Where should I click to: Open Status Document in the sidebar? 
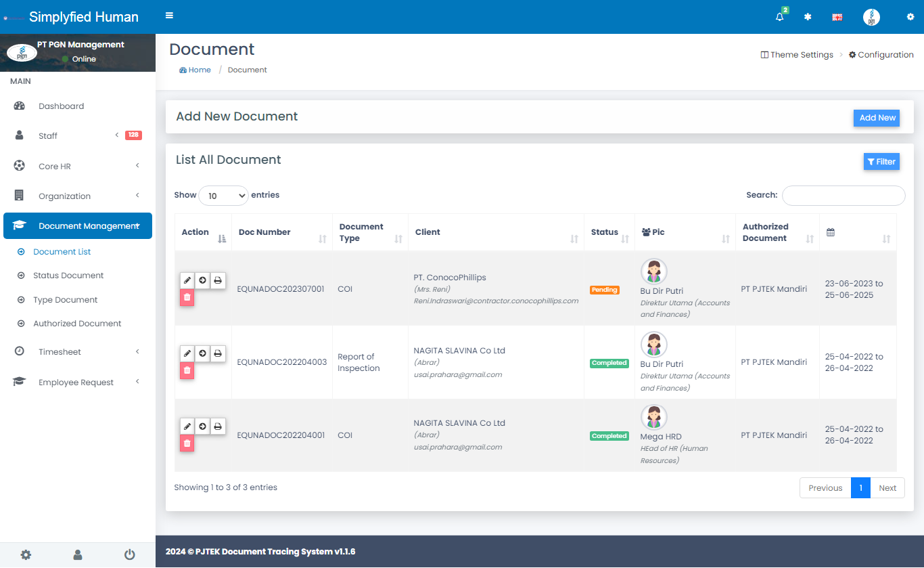point(68,276)
